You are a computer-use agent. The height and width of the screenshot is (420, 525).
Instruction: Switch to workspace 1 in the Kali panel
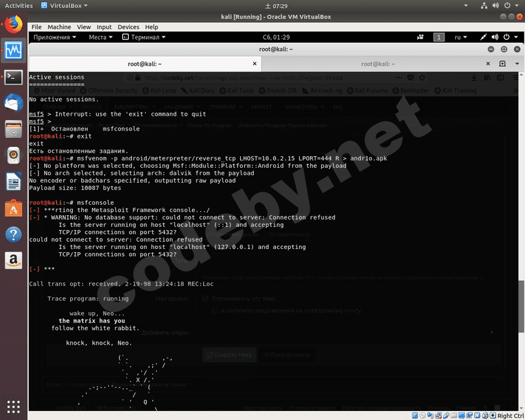pos(438,37)
